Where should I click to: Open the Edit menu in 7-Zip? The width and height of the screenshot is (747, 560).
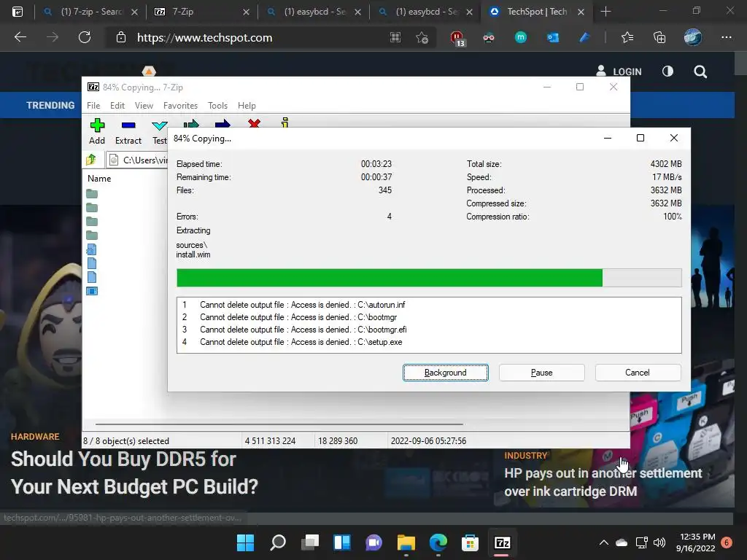click(x=117, y=105)
